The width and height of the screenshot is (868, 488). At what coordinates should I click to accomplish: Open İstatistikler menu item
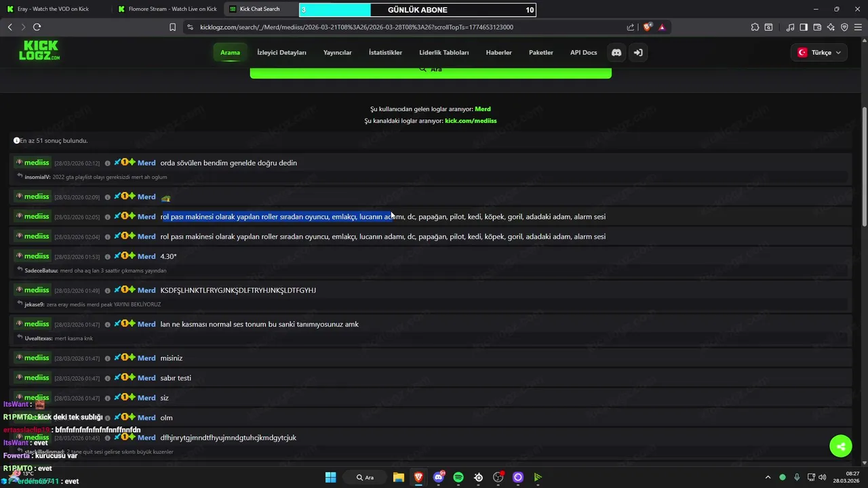[x=385, y=52]
